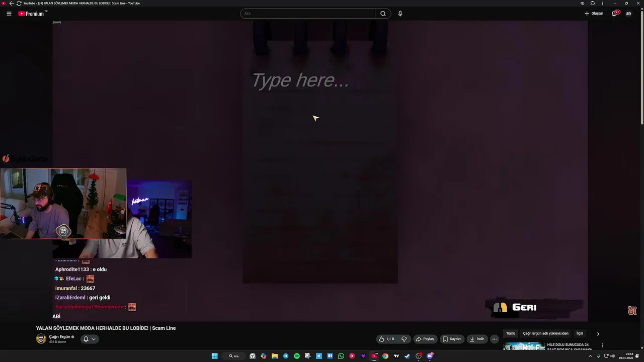Open browser three-dot menu
This screenshot has width=644, height=362.
(603, 3)
